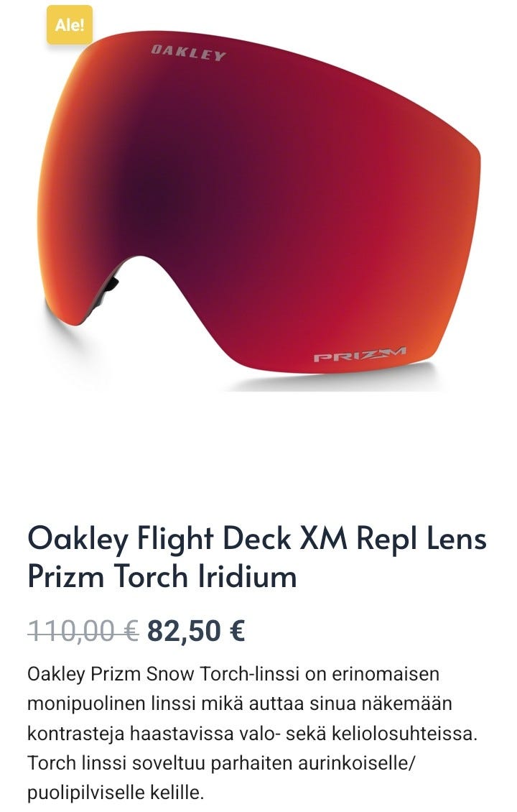Open the Oakley Flight Deck XM Repl Lens title
The image size is (517, 812).
tap(256, 538)
